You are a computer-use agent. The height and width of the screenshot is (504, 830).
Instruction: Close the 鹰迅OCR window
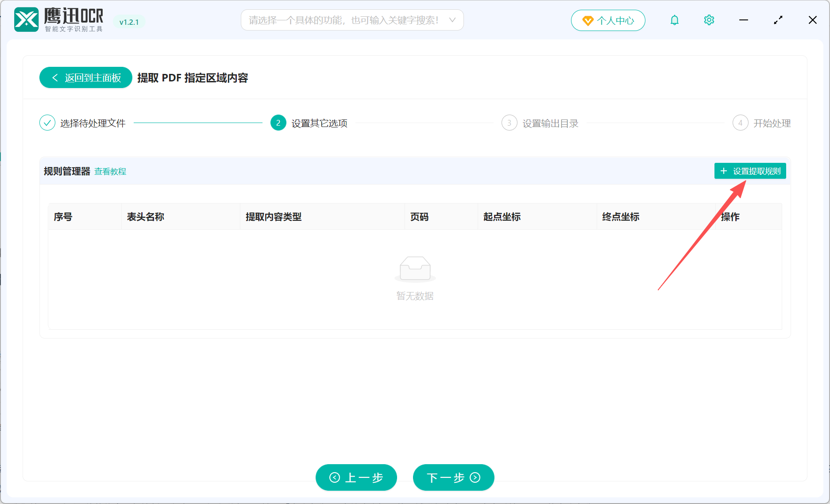(x=813, y=20)
